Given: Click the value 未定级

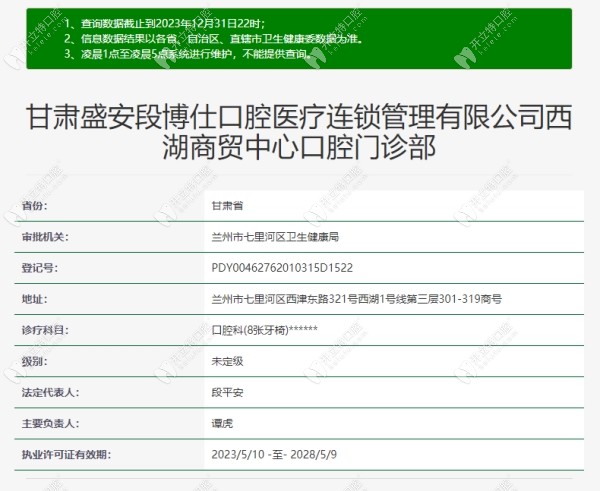Looking at the screenshot, I should tap(227, 361).
